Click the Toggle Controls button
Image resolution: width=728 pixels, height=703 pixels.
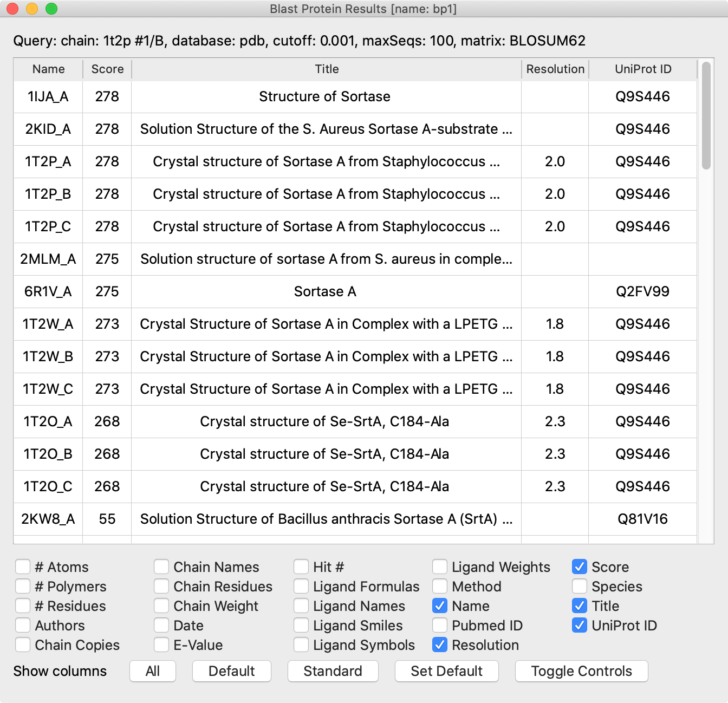point(581,671)
